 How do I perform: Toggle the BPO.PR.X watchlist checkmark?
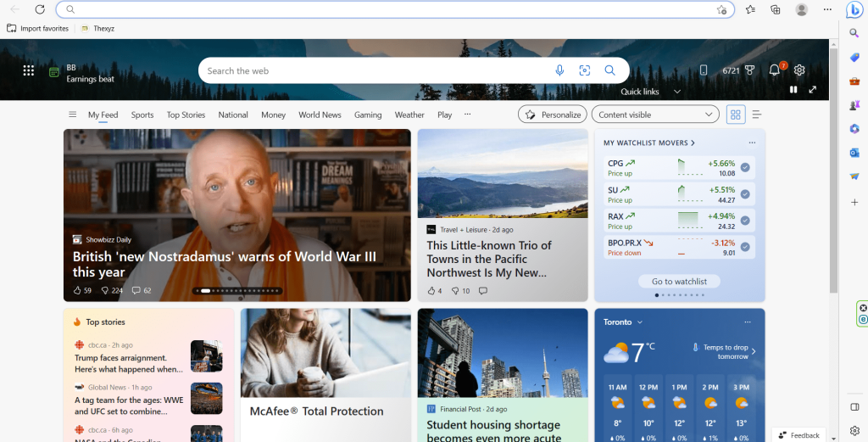(745, 247)
